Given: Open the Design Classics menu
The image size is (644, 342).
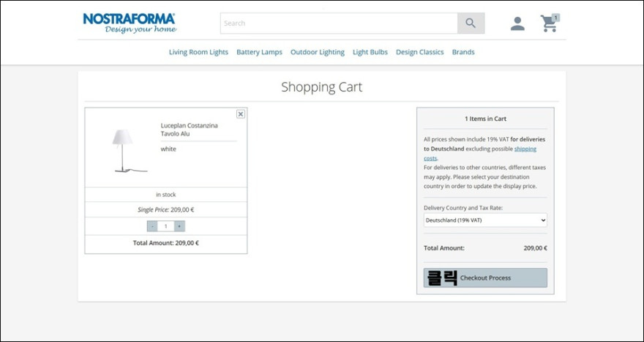Looking at the screenshot, I should tap(420, 52).
